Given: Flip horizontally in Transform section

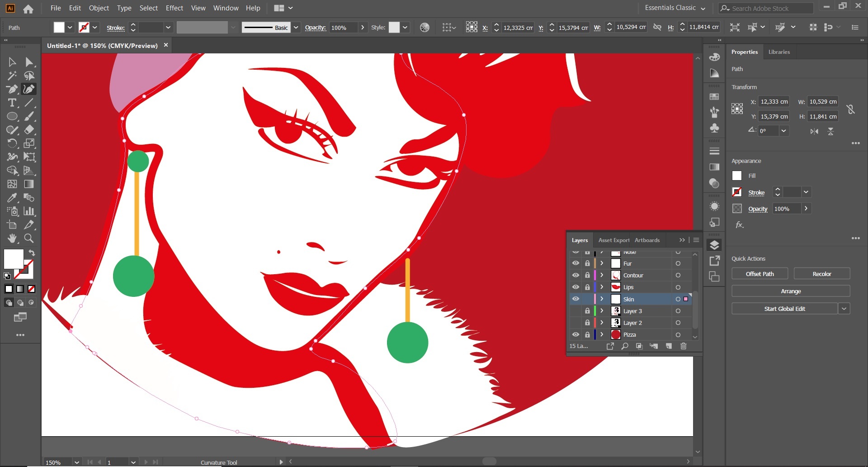Looking at the screenshot, I should [814, 131].
